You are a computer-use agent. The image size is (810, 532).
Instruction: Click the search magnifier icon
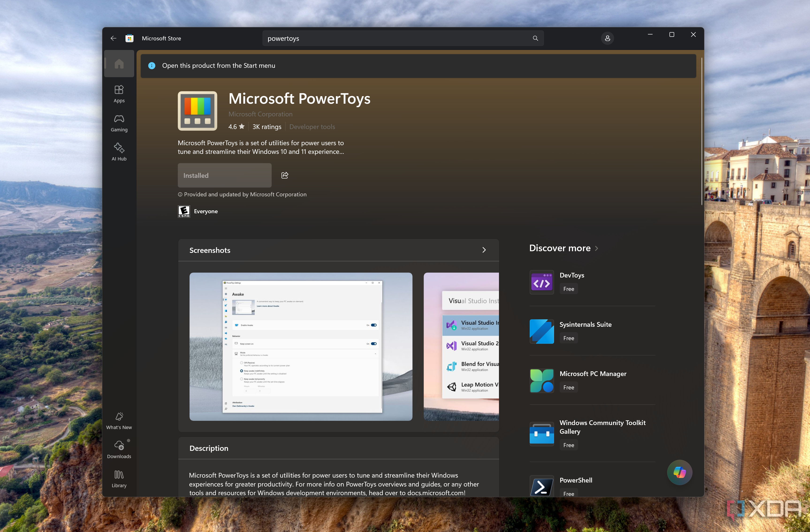click(x=535, y=38)
